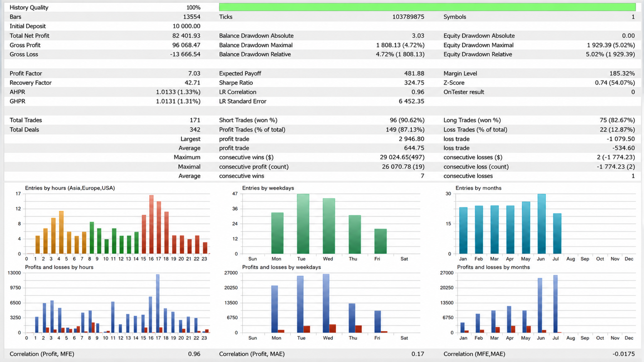Screen dimensions: 644x362
Task: Click the Wed bar in Profits and losses by weekdays
Action: tap(326, 303)
